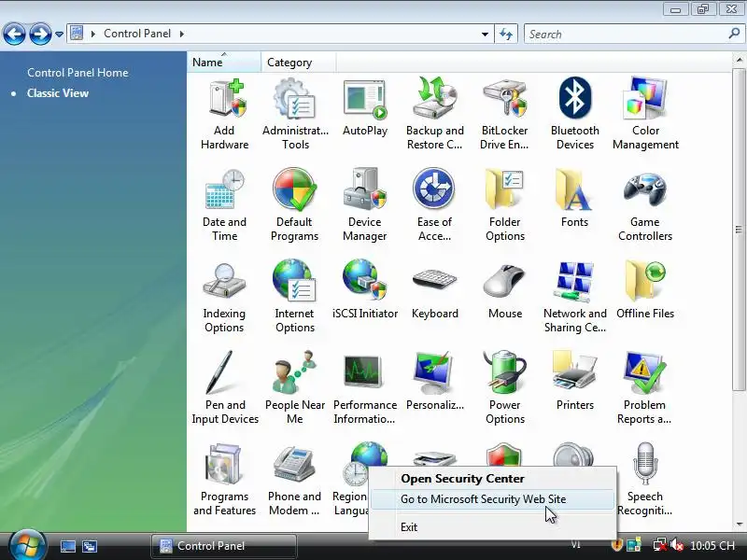Open Power Options icon
The image size is (747, 560).
click(504, 387)
